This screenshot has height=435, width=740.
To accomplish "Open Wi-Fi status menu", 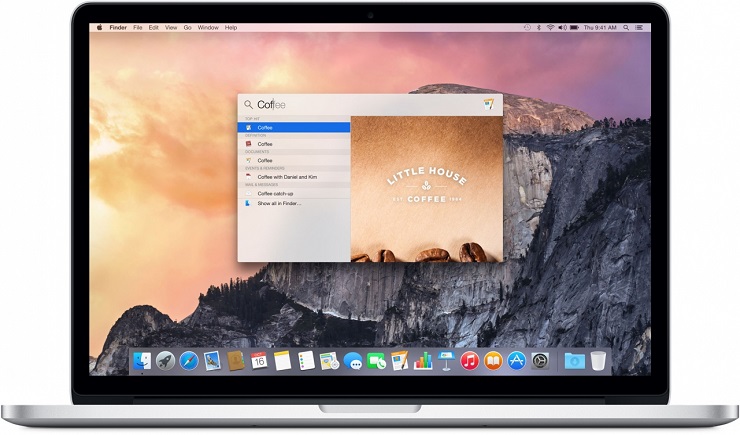I will coord(550,28).
